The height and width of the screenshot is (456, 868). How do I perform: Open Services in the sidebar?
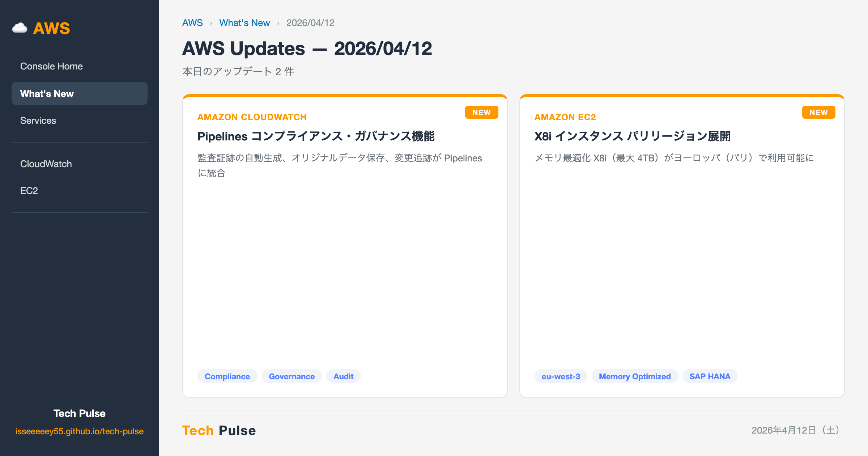coord(38,121)
